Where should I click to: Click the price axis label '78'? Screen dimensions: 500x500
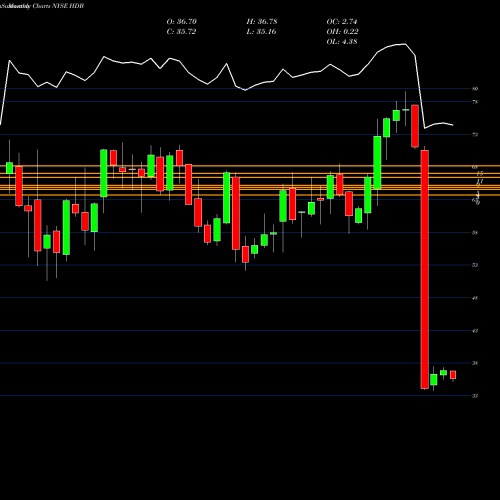pyautogui.click(x=475, y=102)
